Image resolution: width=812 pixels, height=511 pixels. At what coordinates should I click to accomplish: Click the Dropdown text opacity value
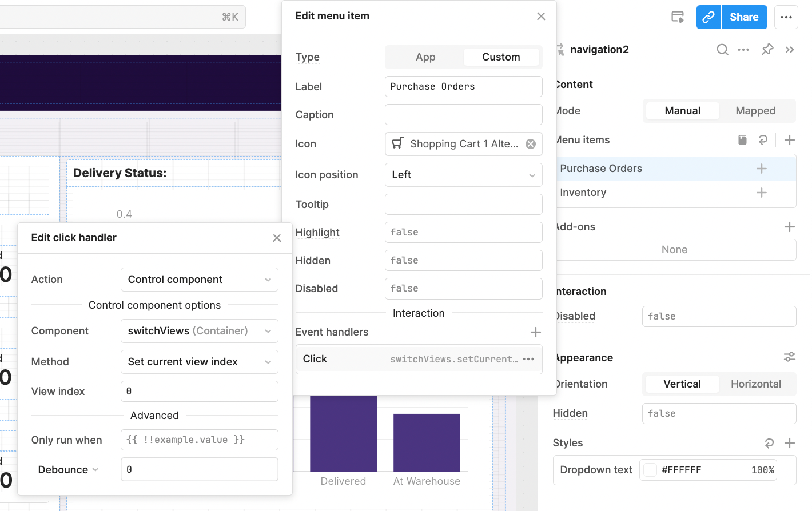pos(762,470)
